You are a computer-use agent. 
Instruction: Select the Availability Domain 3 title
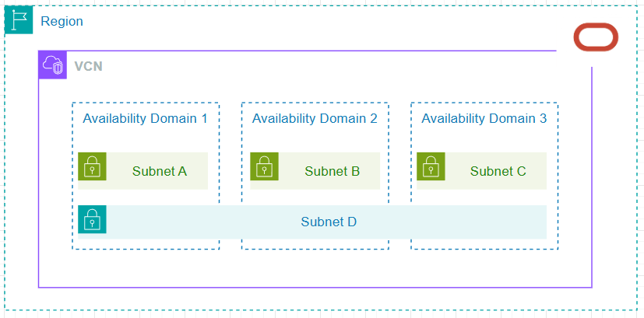484,118
